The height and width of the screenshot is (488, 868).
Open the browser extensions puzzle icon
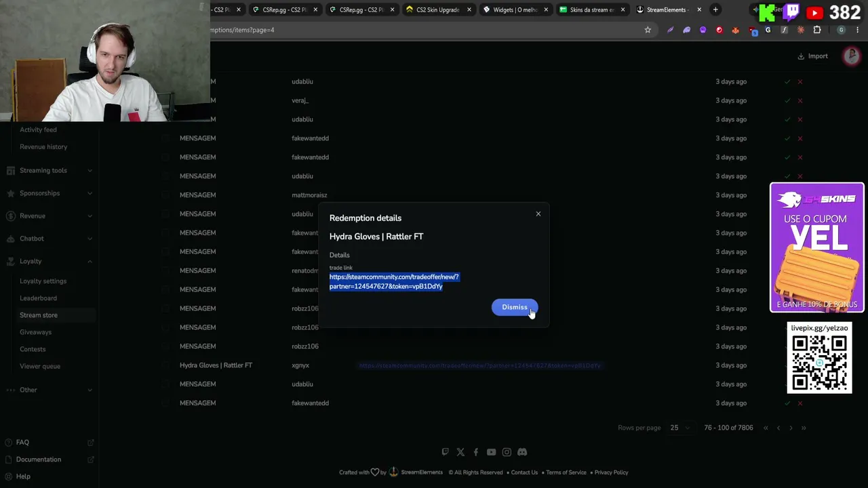[x=817, y=30]
